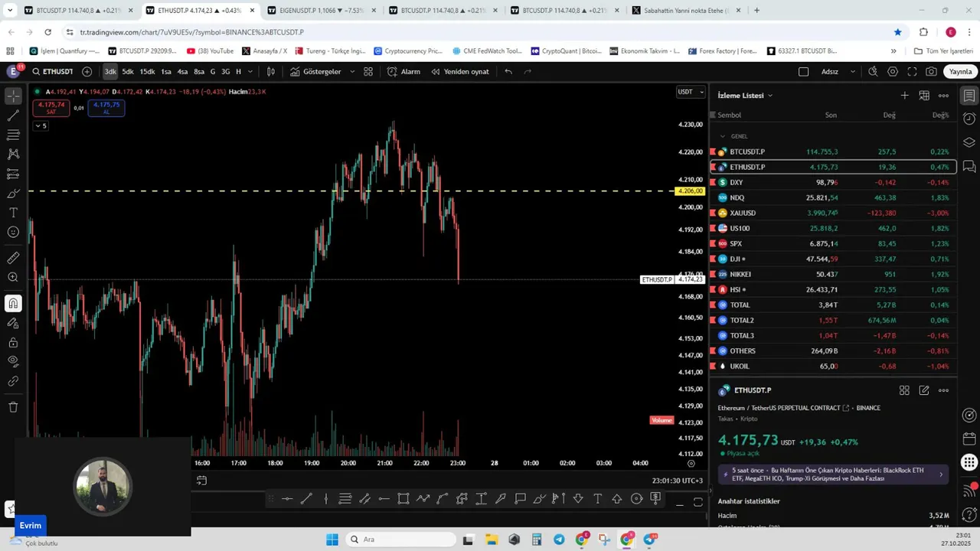This screenshot has height=551, width=980.
Task: Open chat bubbles icon in right sidebar
Action: pos(969,166)
